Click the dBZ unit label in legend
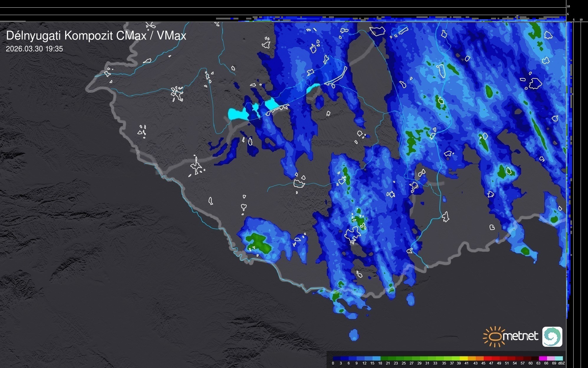The image size is (588, 368). [561, 363]
